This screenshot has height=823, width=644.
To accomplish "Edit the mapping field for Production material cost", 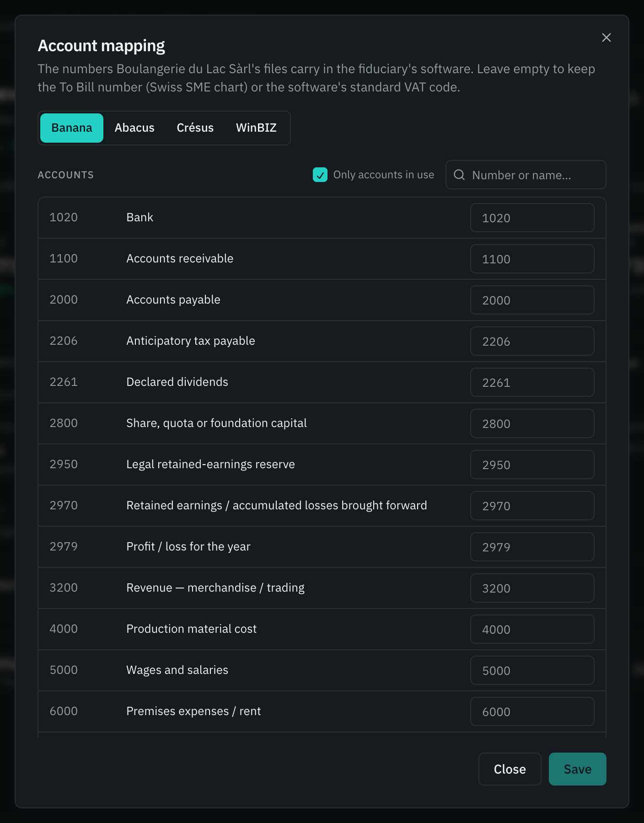I will (532, 629).
